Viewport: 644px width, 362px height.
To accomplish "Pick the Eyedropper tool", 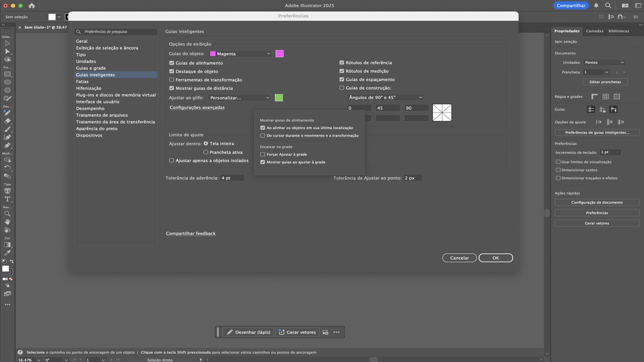I will coord(7,253).
